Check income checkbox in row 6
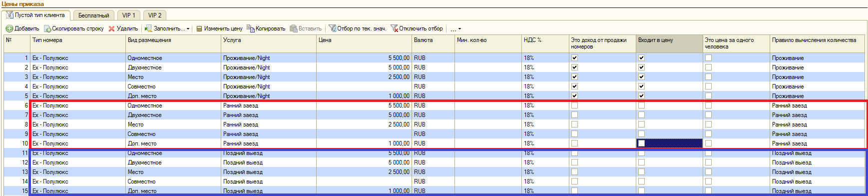 point(574,105)
